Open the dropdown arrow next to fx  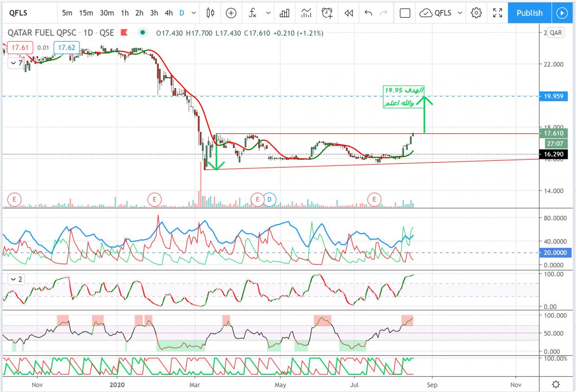tap(268, 13)
